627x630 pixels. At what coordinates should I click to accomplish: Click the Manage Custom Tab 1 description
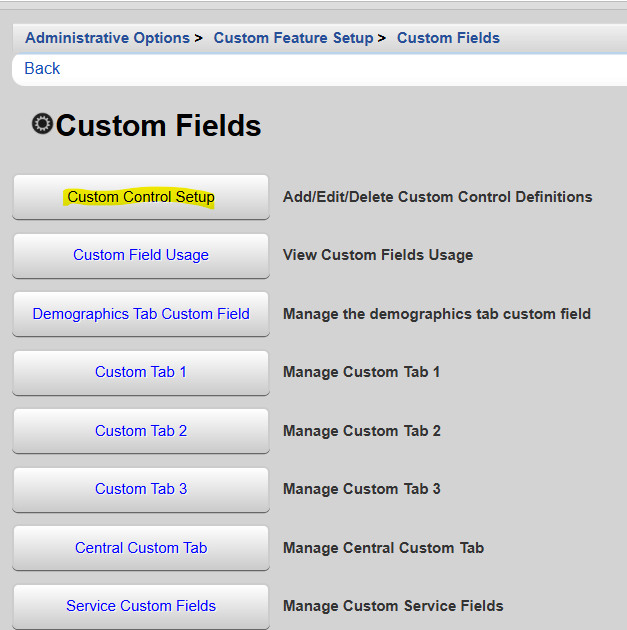[361, 372]
